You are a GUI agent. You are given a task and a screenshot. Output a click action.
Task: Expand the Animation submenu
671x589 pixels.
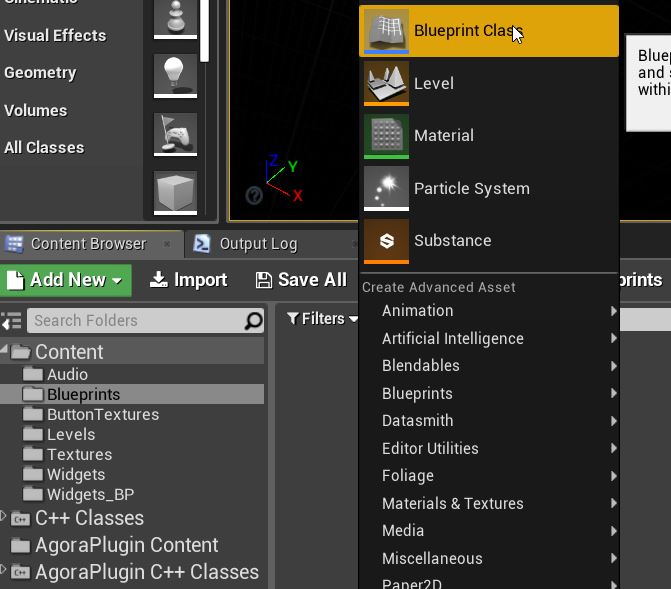489,311
